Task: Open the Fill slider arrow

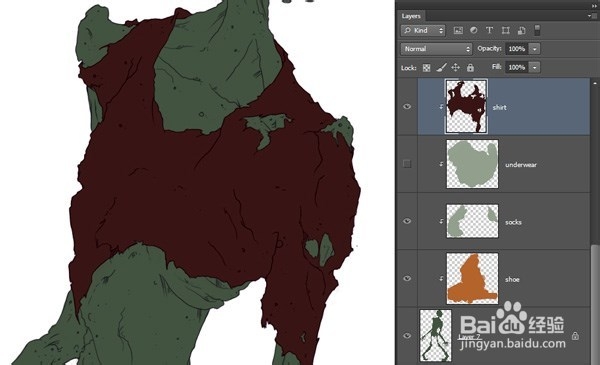Action: [535, 67]
